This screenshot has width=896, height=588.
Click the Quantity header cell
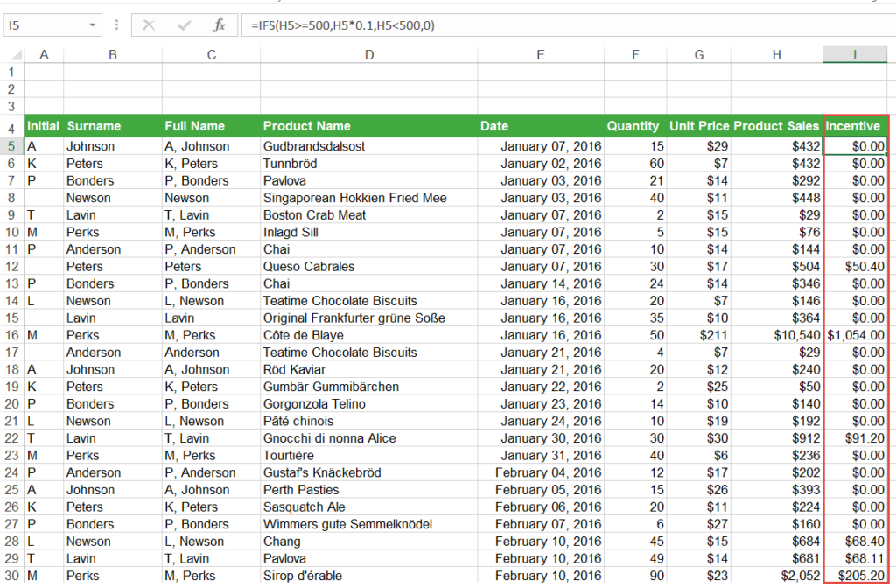tap(633, 125)
